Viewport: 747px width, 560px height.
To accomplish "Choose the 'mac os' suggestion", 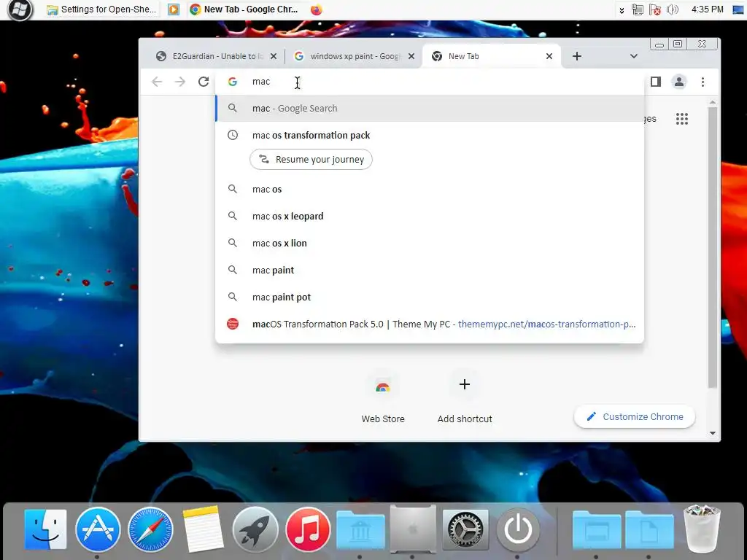I will pos(430,189).
